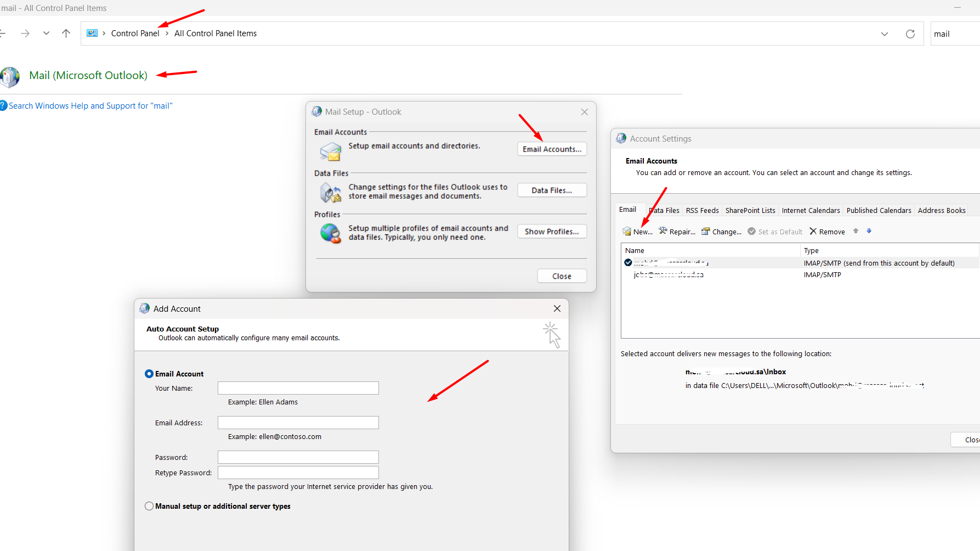980x551 pixels.
Task: Click the envelope Email Accounts icon in Mail Setup
Action: pyautogui.click(x=331, y=151)
